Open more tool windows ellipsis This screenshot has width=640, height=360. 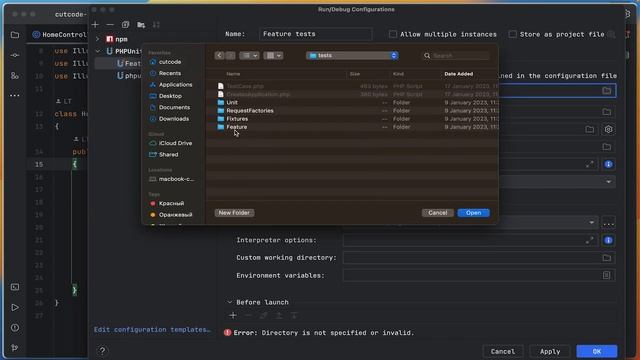15,96
